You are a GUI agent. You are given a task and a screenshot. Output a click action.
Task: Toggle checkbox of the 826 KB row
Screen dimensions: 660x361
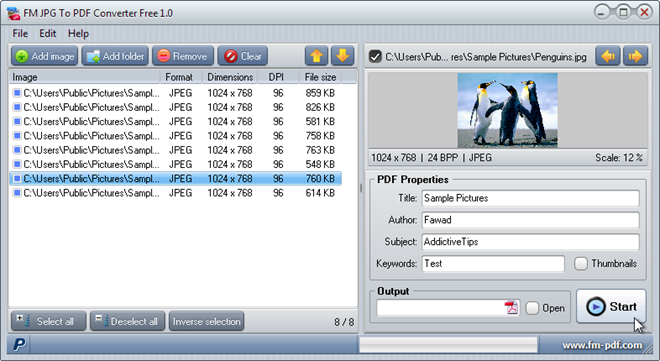click(x=17, y=107)
